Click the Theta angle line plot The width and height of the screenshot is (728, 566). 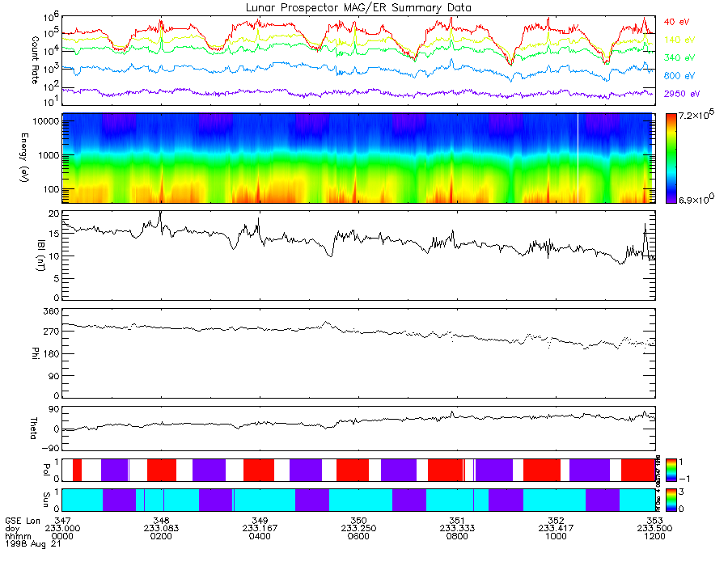coord(358,421)
